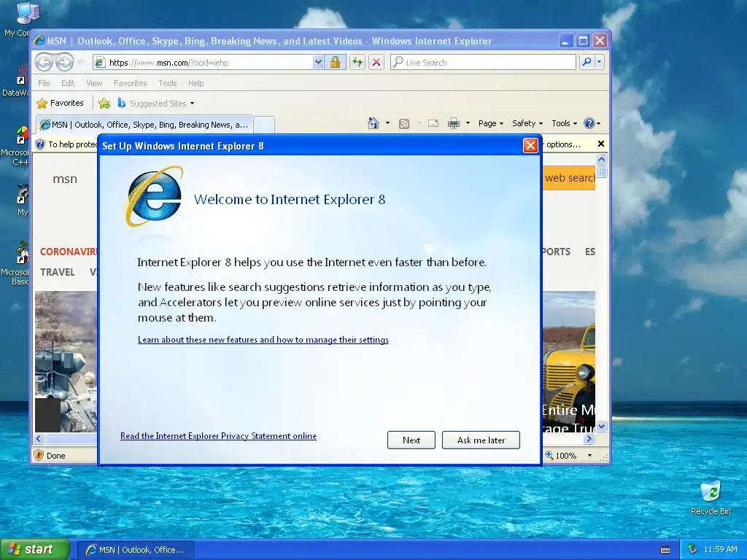Click the status bar shield icon
The image size is (747, 560).
coord(39,455)
